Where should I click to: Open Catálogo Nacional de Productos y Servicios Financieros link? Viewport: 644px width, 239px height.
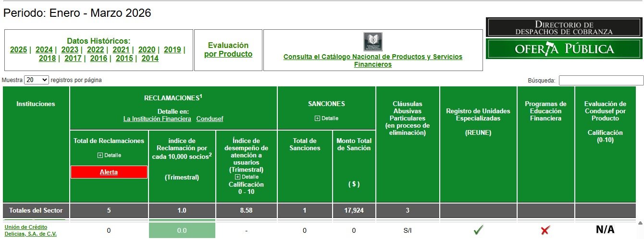(x=373, y=60)
